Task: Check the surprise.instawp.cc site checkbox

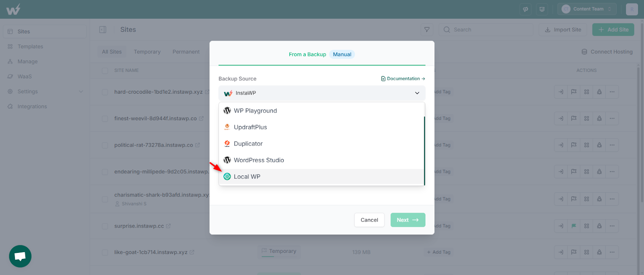Action: tap(105, 226)
